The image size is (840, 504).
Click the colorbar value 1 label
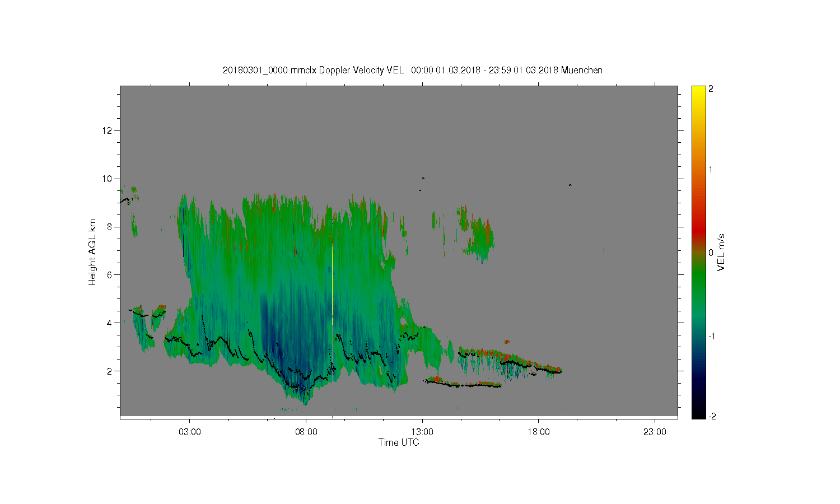pos(711,170)
